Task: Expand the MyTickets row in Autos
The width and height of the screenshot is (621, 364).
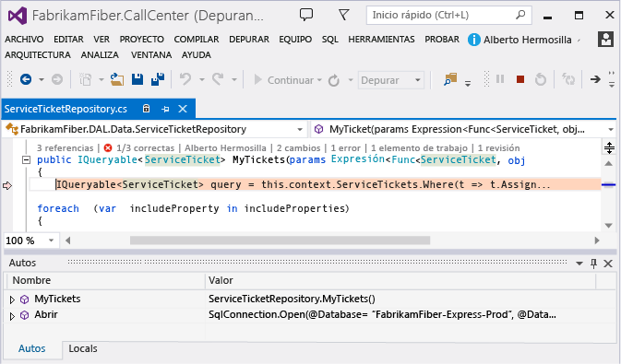Action: 12,299
